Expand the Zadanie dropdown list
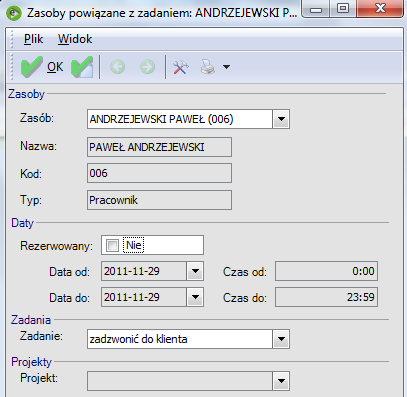Viewport: 407px width, 397px height. (x=281, y=339)
